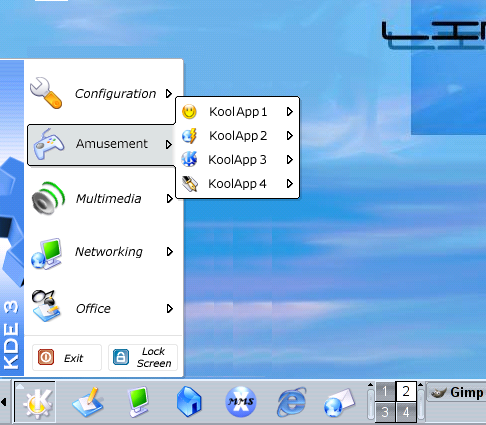This screenshot has width=486, height=425.
Task: Click the KDE gear KoolApp 3 icon
Action: (189, 159)
